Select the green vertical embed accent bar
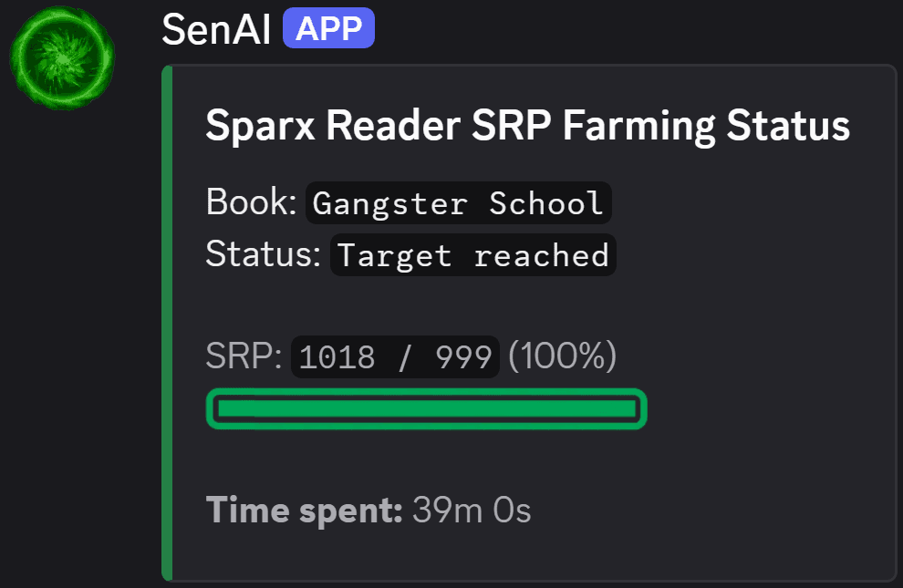This screenshot has height=588, width=903. (168, 319)
